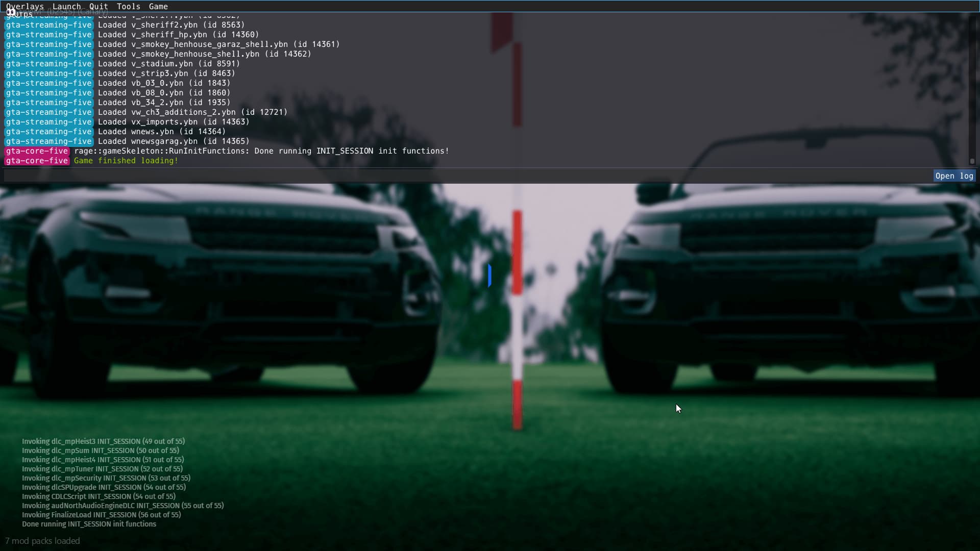
Task: Click the 'Loaded wnews.ybn (id 14364)' line
Action: click(162, 132)
